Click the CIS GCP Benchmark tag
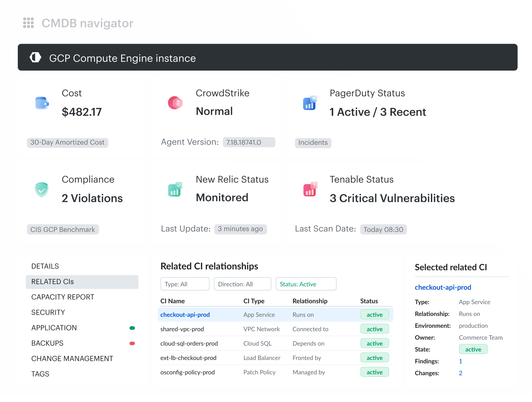 coord(63,230)
